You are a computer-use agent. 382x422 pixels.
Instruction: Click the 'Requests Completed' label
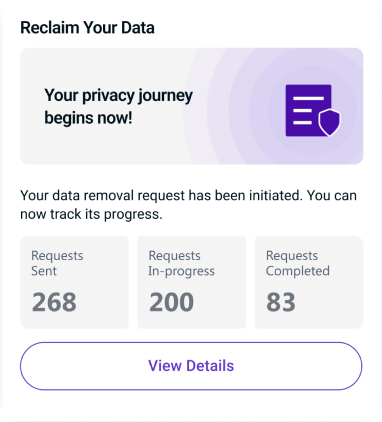[x=298, y=263]
